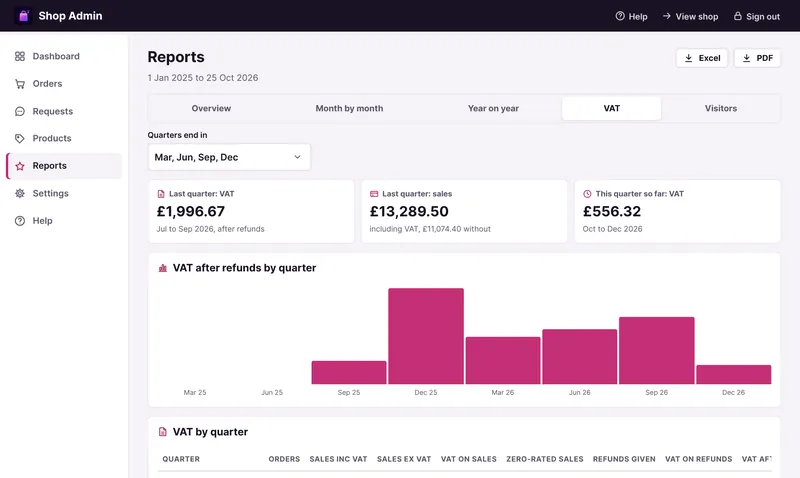Click the View shop arrow icon

(x=667, y=16)
